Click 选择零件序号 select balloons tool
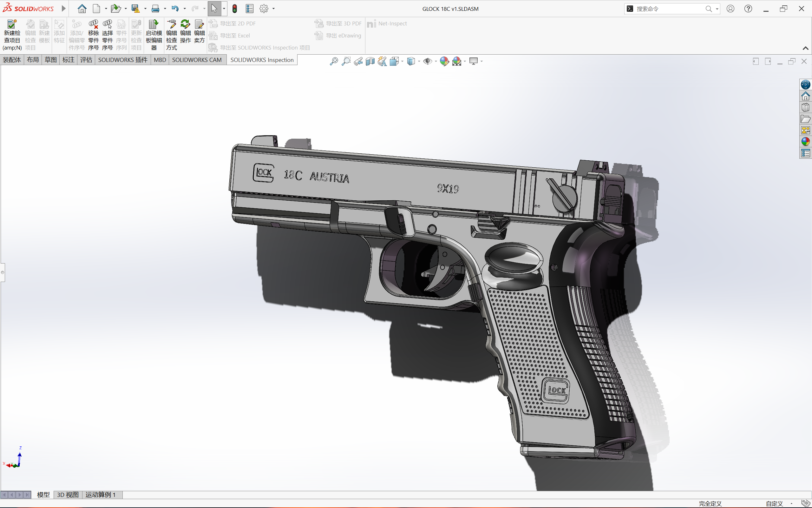Screen dimensions: 812x508 (x=108, y=35)
